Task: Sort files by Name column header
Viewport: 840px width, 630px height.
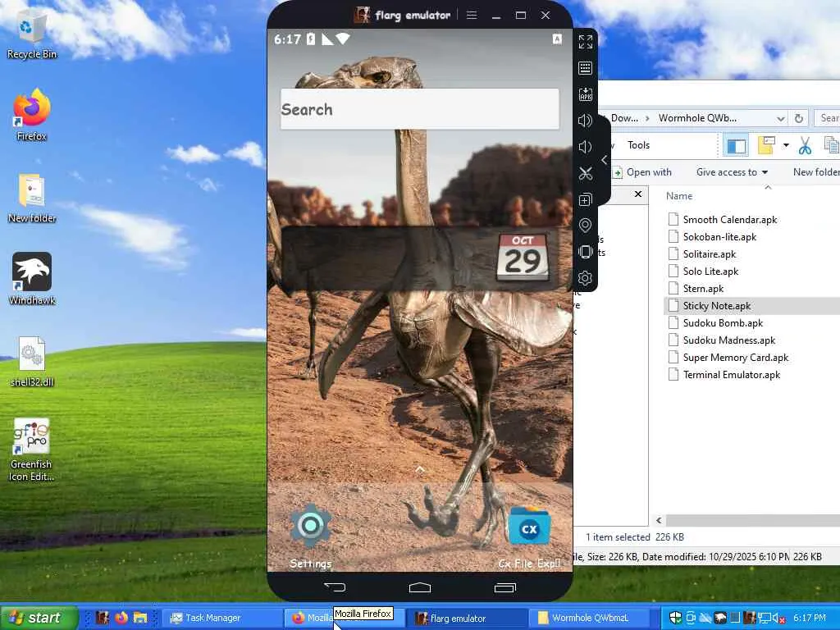Action: click(679, 196)
